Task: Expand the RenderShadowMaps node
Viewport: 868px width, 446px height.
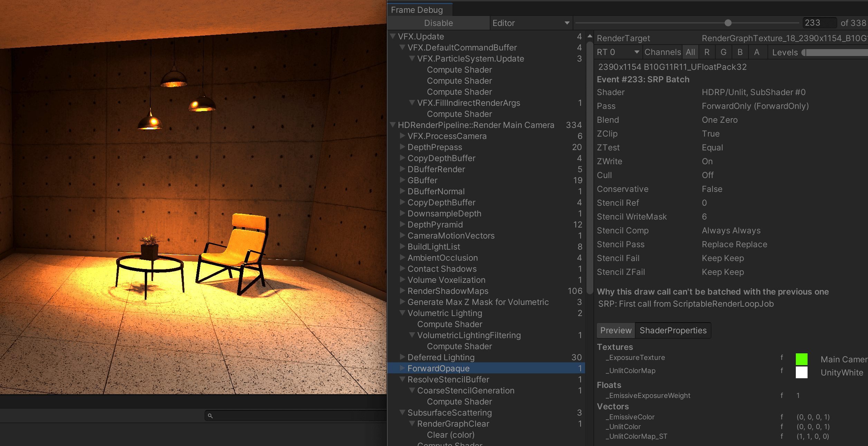Action: (402, 291)
